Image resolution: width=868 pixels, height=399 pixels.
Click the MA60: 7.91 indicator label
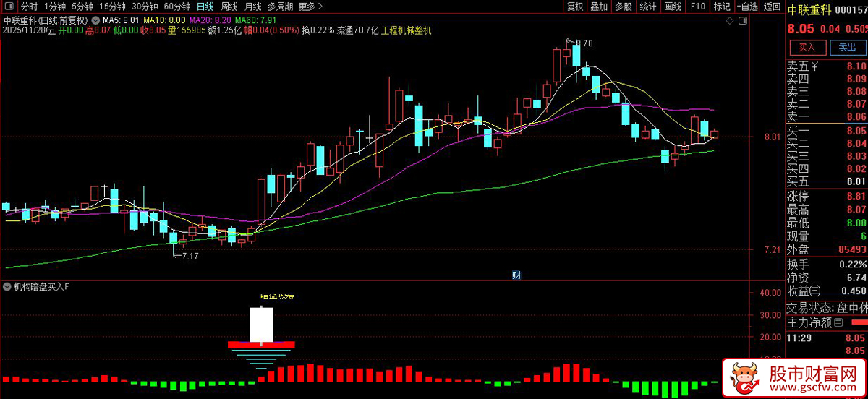point(255,20)
